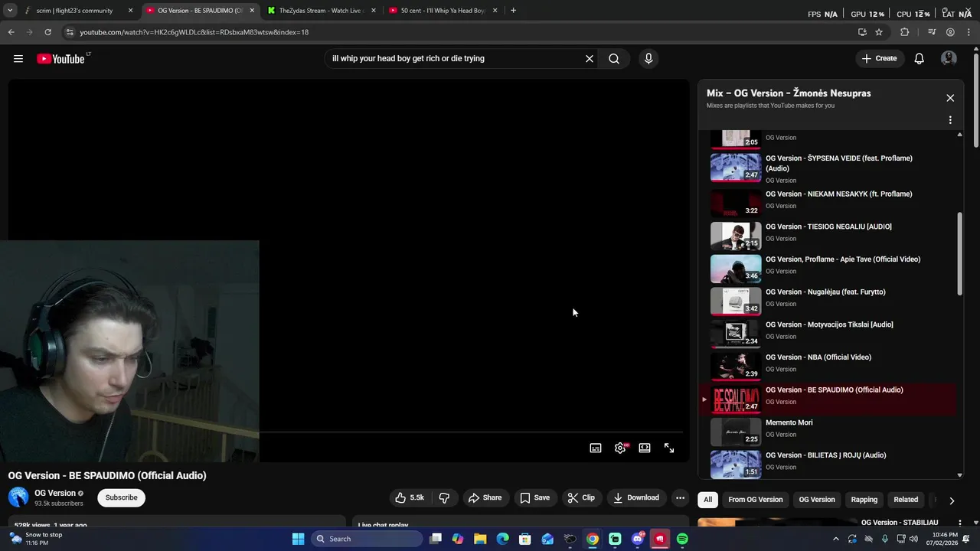
Task: Switch to TheZydas Stream tab
Action: click(x=322, y=11)
